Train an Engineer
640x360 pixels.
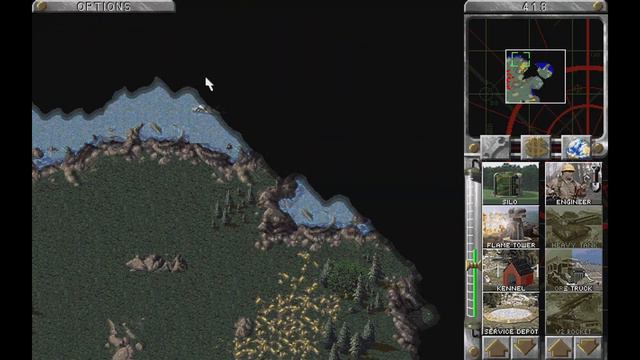pyautogui.click(x=573, y=183)
